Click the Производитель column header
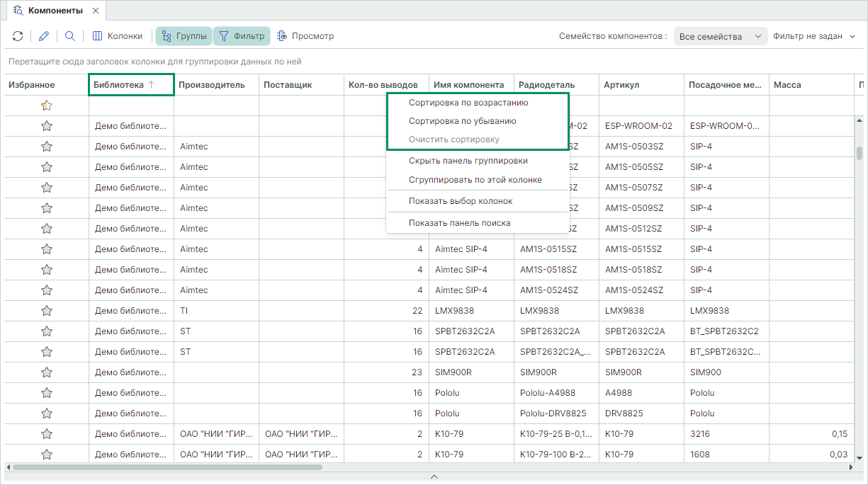The image size is (868, 485). 212,85
